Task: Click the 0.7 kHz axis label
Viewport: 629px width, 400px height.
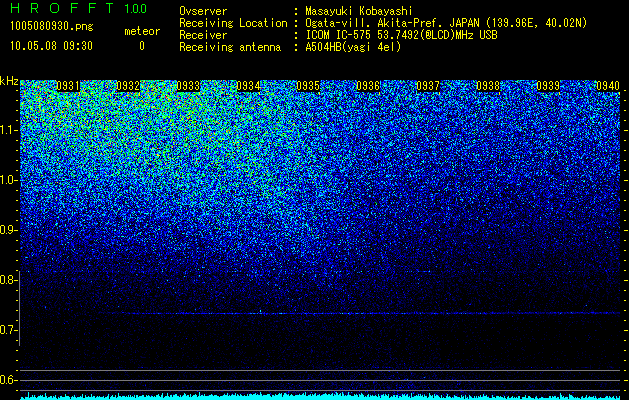Action: tap(7, 330)
